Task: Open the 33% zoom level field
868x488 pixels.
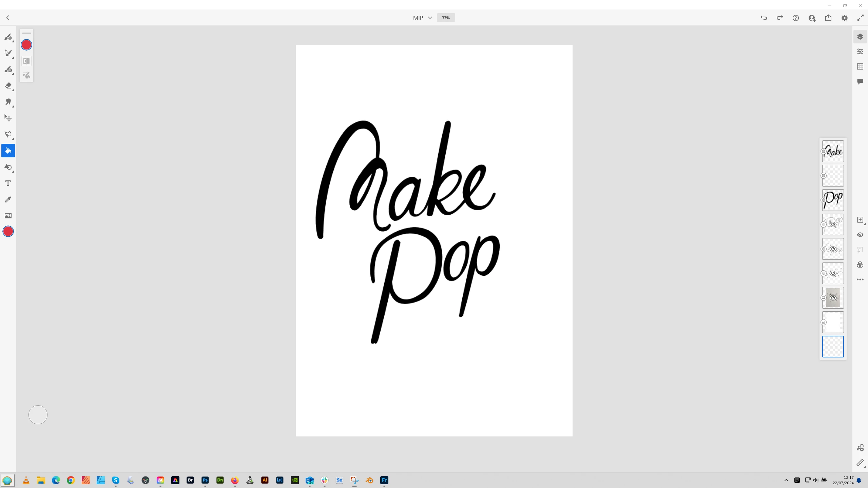Action: click(x=446, y=18)
